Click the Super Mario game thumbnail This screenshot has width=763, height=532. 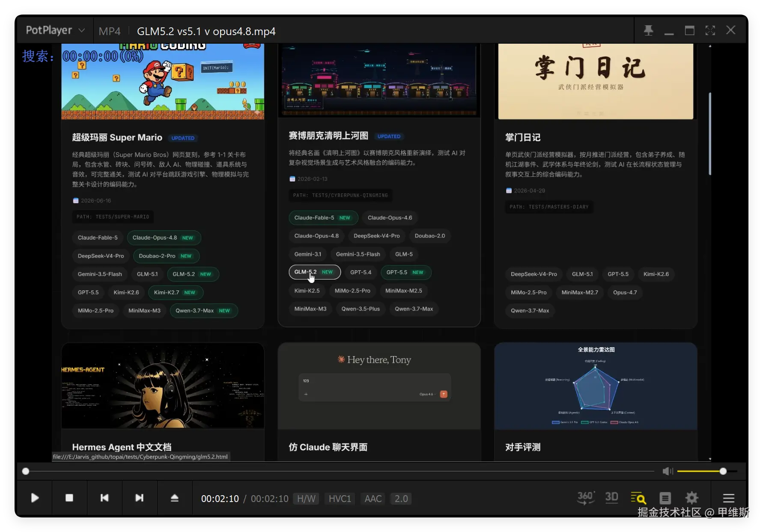point(163,81)
